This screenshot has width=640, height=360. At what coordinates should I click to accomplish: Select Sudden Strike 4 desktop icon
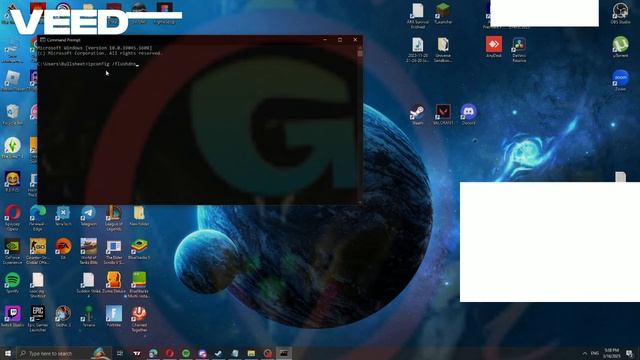(89, 285)
